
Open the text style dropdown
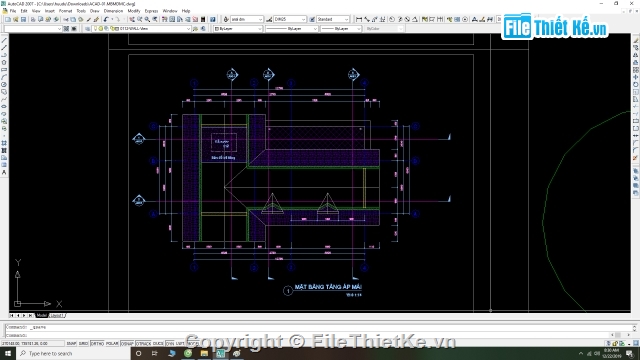(x=247, y=19)
